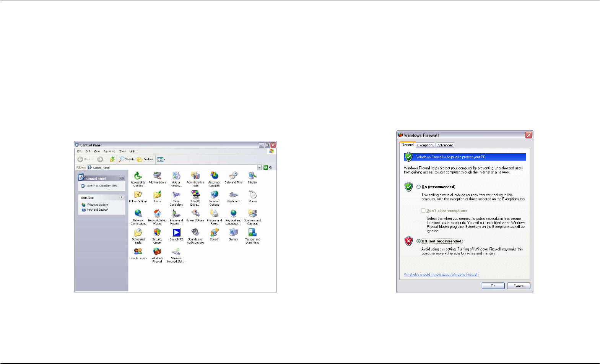Select the General tab in Windows Firewall
This screenshot has height=364, width=600.
[x=408, y=145]
